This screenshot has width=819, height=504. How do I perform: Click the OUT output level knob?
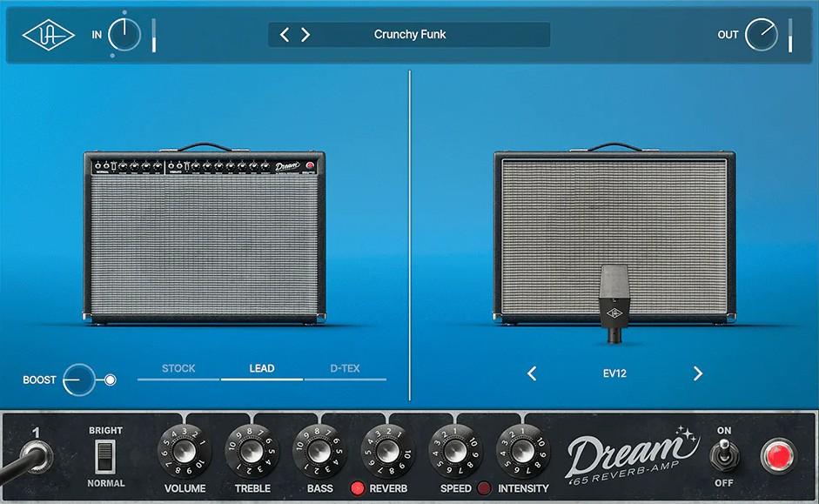(762, 35)
